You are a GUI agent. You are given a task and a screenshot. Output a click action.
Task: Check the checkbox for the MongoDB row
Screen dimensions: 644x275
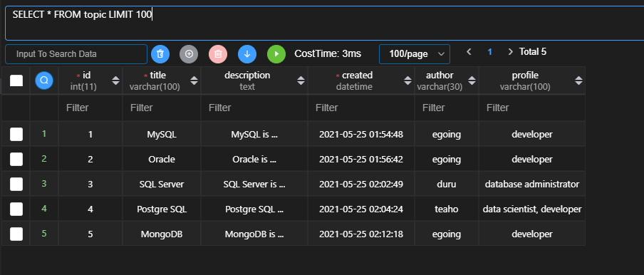click(16, 234)
